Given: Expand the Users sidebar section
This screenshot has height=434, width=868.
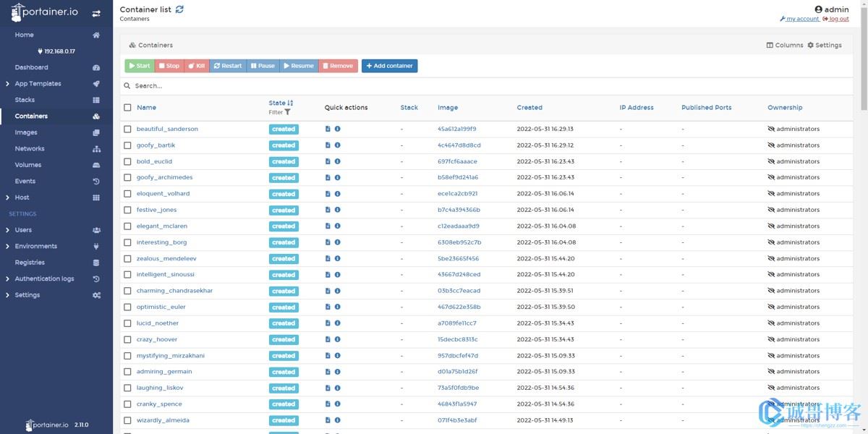Looking at the screenshot, I should point(23,230).
